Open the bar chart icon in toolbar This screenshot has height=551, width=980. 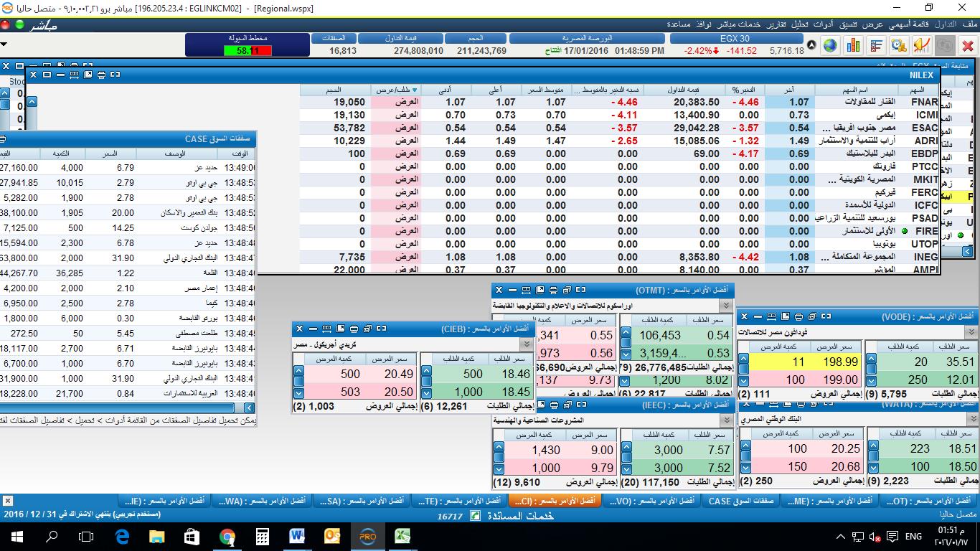click(853, 46)
